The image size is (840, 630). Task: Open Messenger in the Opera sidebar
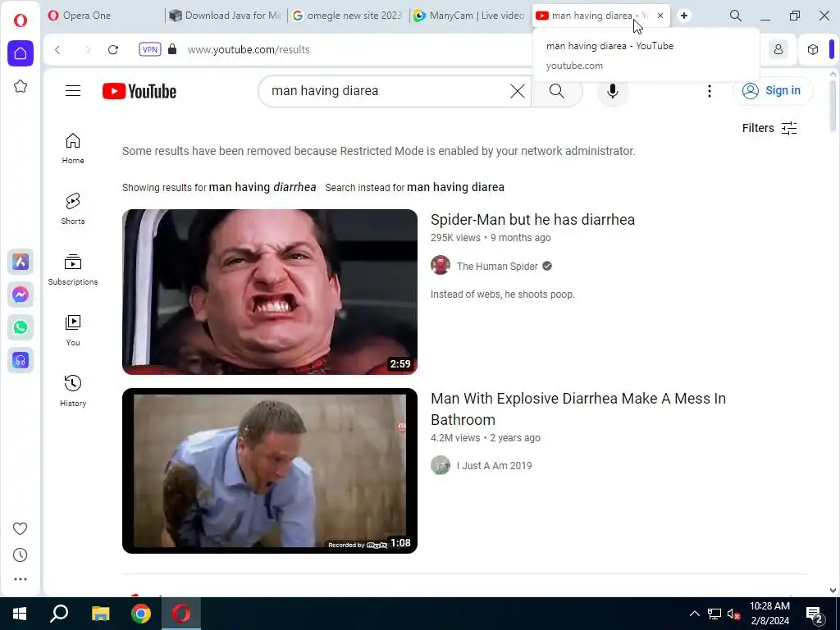pos(21,294)
